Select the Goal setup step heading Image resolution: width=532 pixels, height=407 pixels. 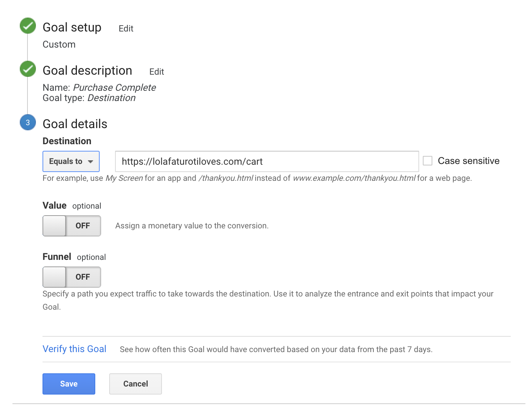tap(72, 27)
